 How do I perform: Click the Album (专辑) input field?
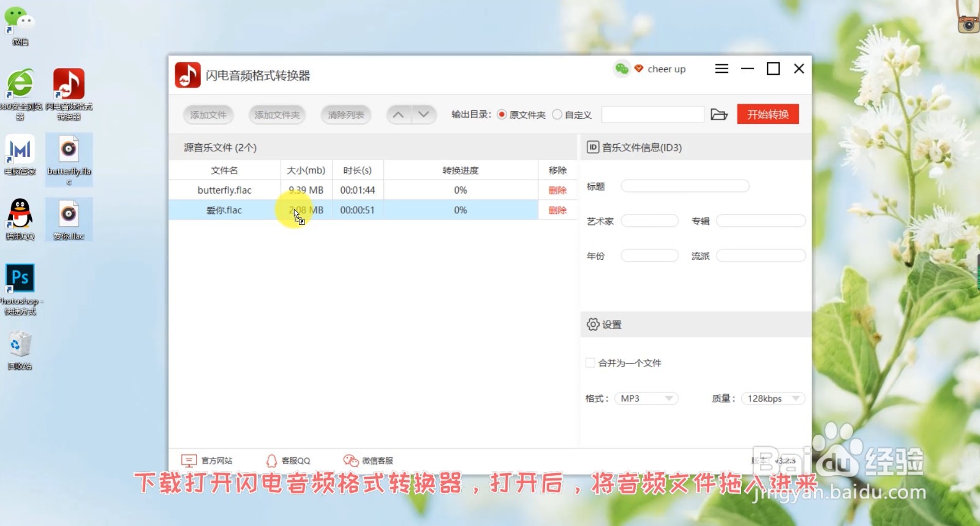tap(761, 221)
